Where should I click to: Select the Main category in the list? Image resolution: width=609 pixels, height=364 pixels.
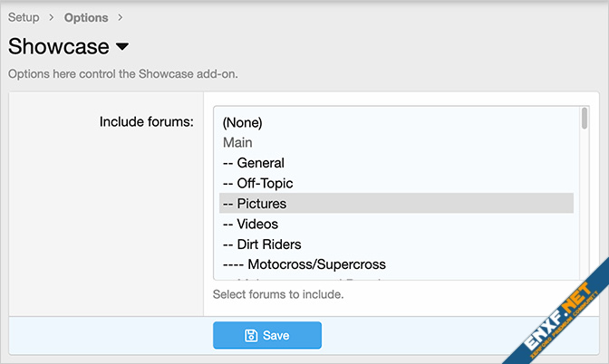pyautogui.click(x=237, y=142)
